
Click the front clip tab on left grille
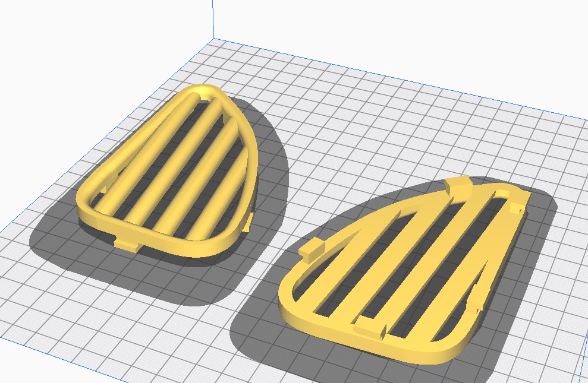point(125,243)
